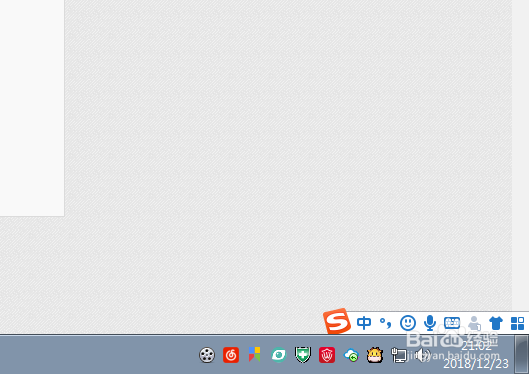Click the clock showing 2018/12/23
The height and width of the screenshot is (374, 529).
coord(476,355)
